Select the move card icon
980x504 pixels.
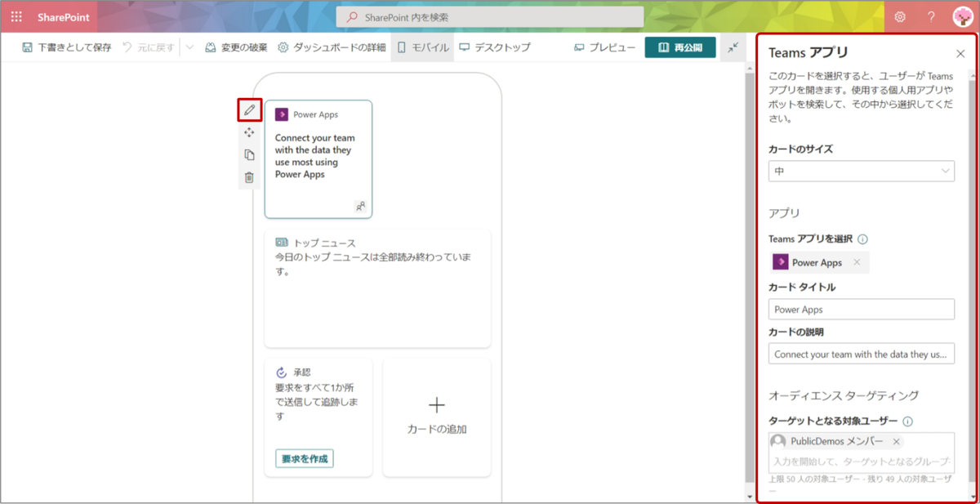pyautogui.click(x=249, y=132)
